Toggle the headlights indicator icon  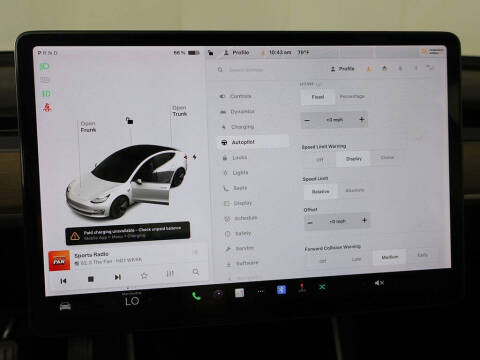point(45,66)
